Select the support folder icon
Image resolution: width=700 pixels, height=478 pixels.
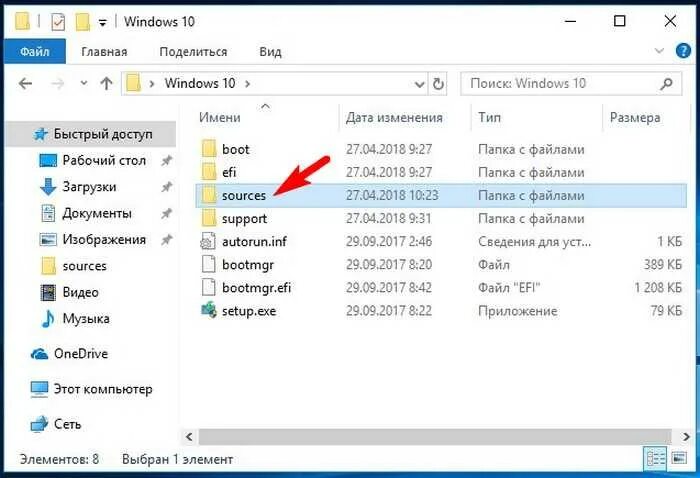tap(209, 218)
